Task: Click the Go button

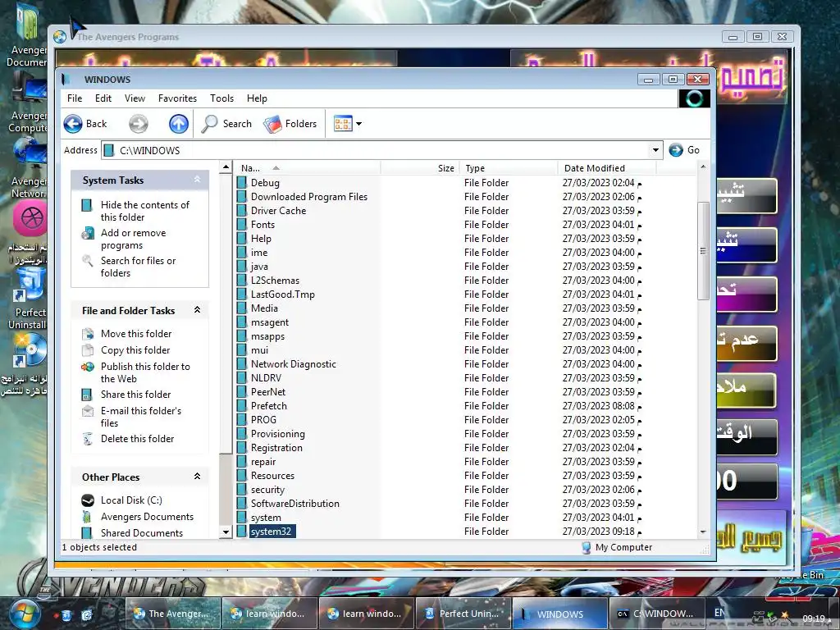Action: click(685, 150)
